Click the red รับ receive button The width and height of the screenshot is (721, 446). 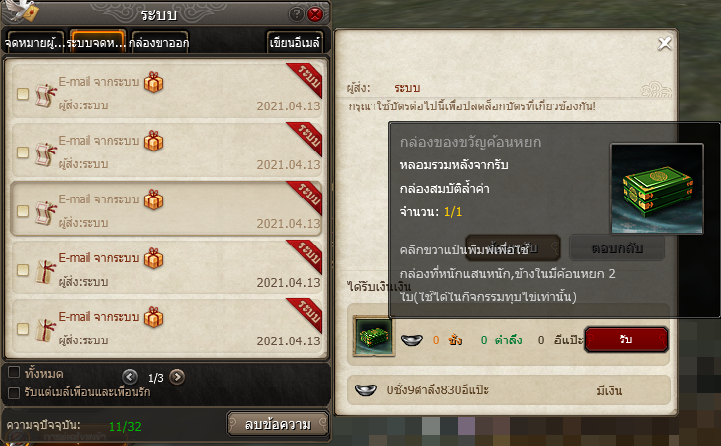[626, 339]
